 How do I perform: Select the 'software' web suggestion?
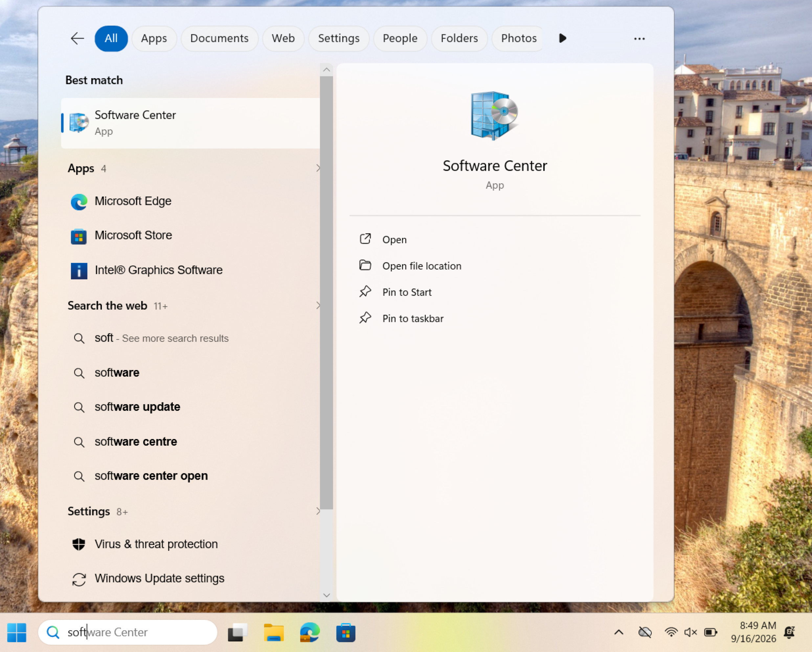pos(190,373)
